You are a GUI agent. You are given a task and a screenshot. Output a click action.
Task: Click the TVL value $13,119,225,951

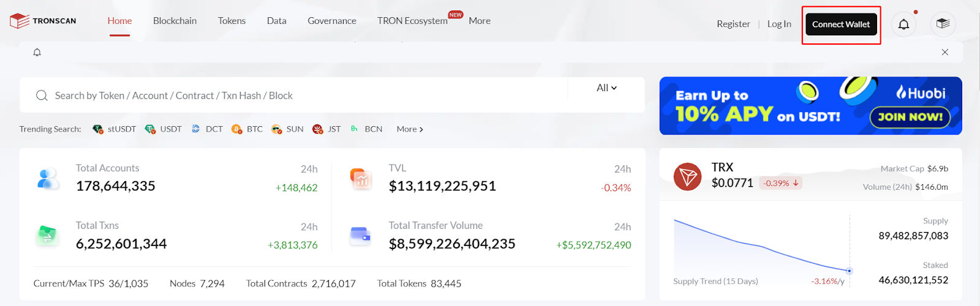[x=442, y=186]
